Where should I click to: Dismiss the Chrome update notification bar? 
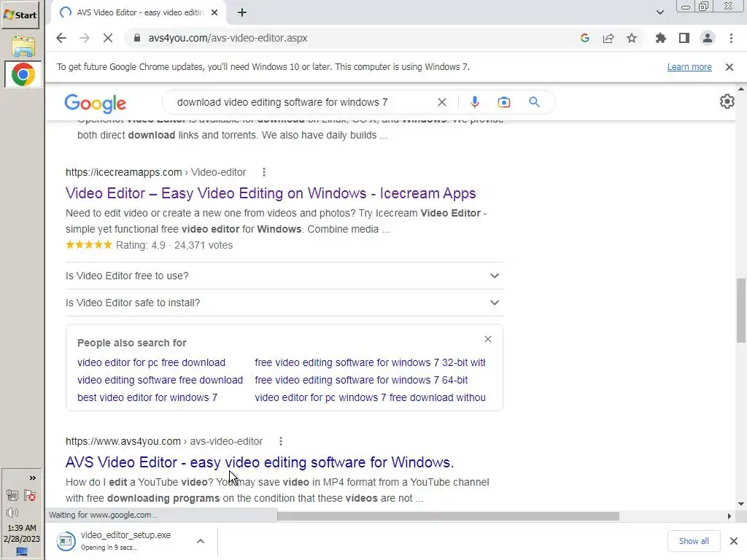pyautogui.click(x=729, y=67)
